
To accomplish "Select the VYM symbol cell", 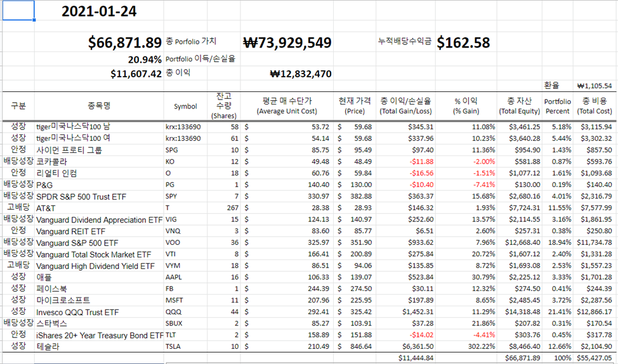I will pos(185,266).
